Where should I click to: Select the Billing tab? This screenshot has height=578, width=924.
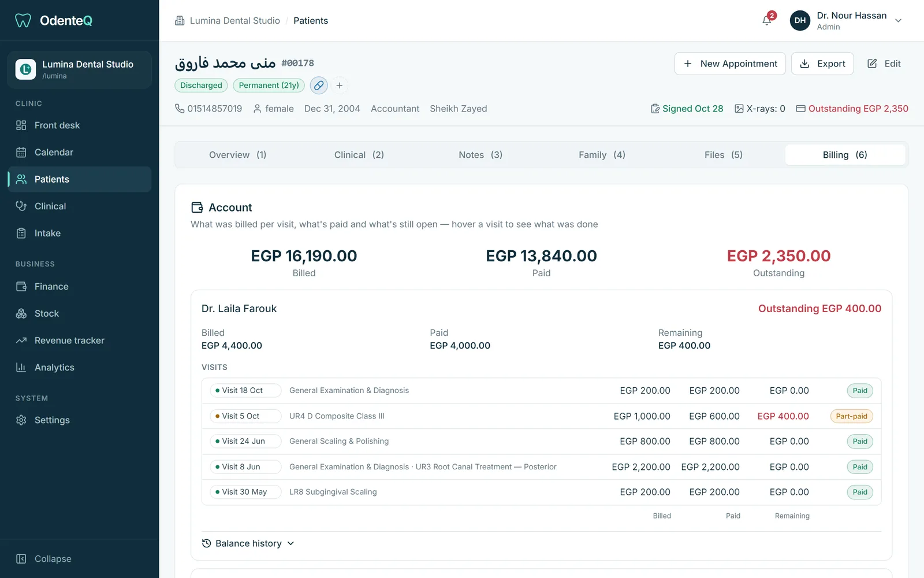click(x=845, y=155)
